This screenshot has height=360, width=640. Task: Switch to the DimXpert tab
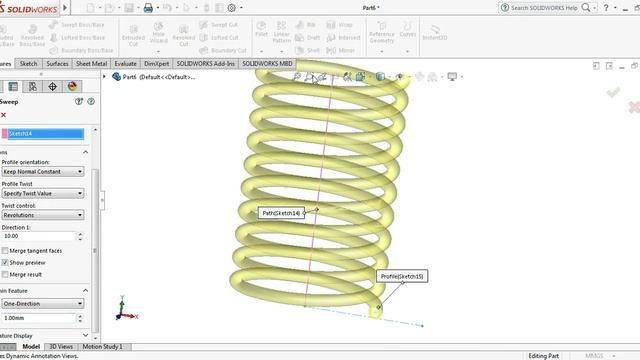click(157, 64)
